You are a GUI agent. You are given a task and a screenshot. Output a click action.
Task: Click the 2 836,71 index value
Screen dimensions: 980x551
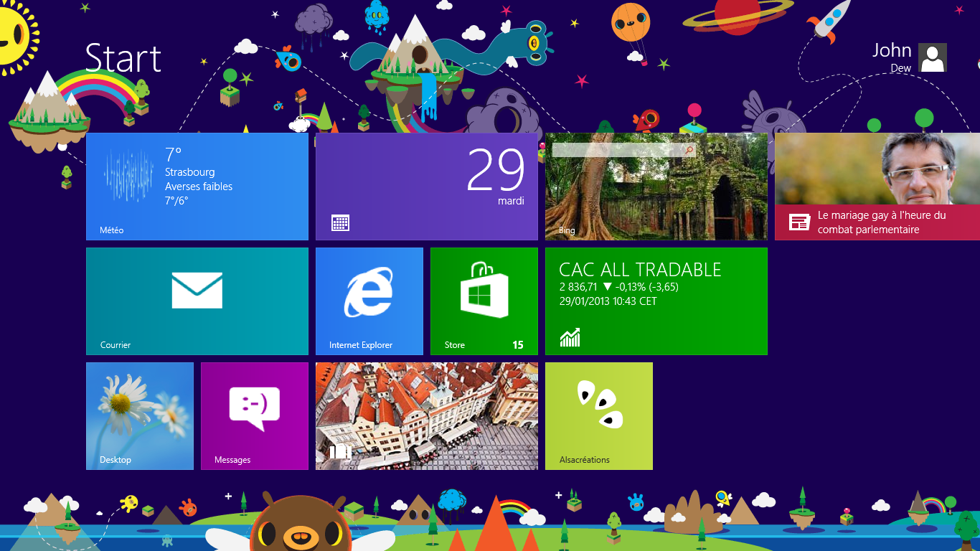(579, 287)
